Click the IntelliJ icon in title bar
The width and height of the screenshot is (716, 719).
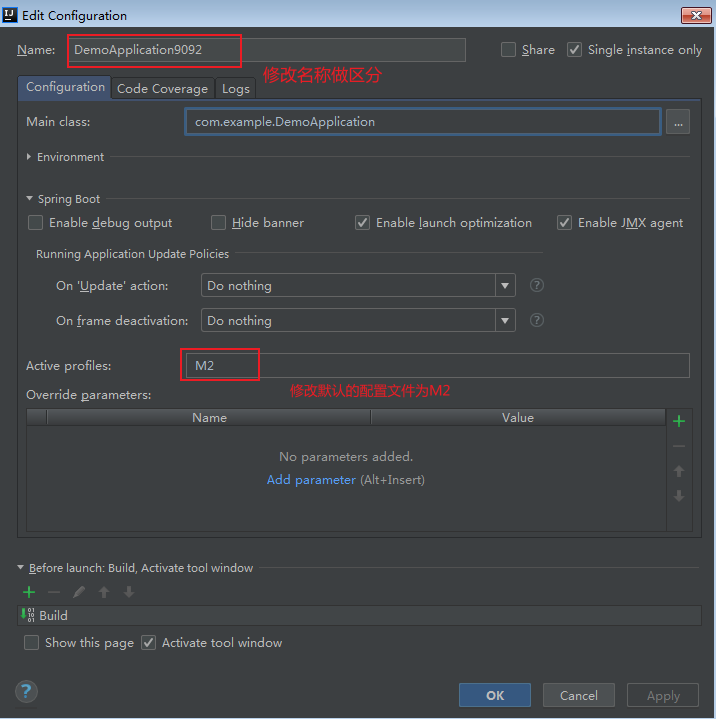(10, 15)
